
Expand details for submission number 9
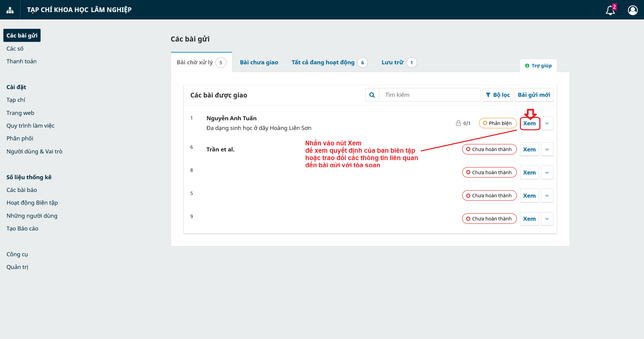(547, 219)
